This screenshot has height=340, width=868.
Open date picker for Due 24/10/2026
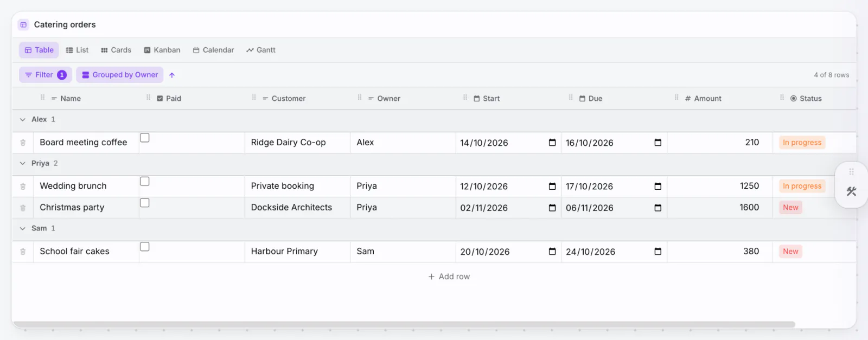pyautogui.click(x=658, y=252)
